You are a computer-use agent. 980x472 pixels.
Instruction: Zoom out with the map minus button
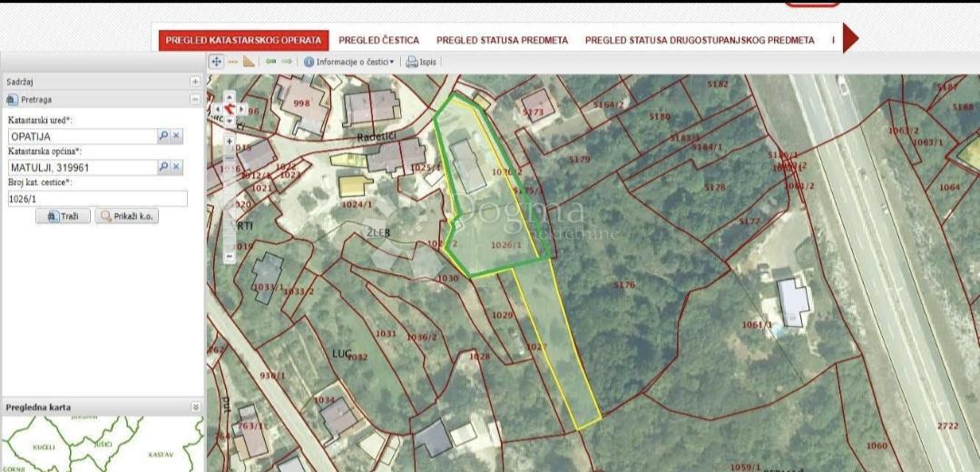(x=230, y=256)
